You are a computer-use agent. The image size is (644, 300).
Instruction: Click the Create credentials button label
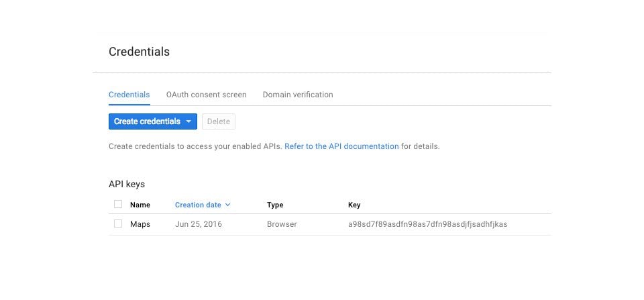click(147, 121)
